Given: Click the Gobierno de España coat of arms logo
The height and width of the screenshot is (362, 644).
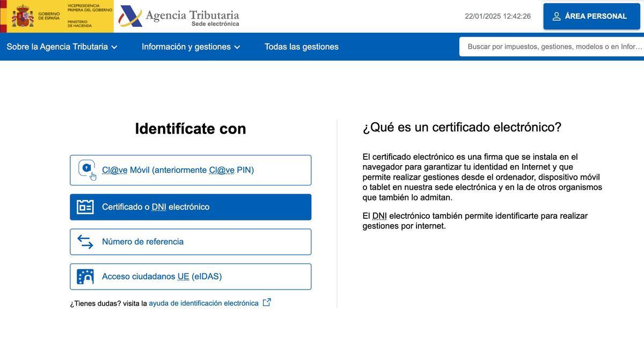Looking at the screenshot, I should pyautogui.click(x=23, y=16).
